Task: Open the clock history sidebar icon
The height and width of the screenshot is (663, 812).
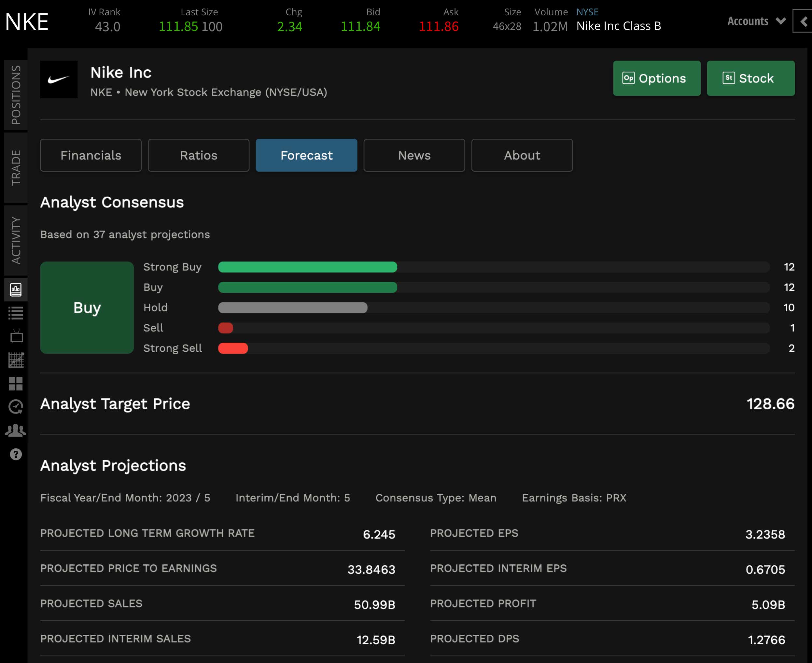Action: [16, 407]
